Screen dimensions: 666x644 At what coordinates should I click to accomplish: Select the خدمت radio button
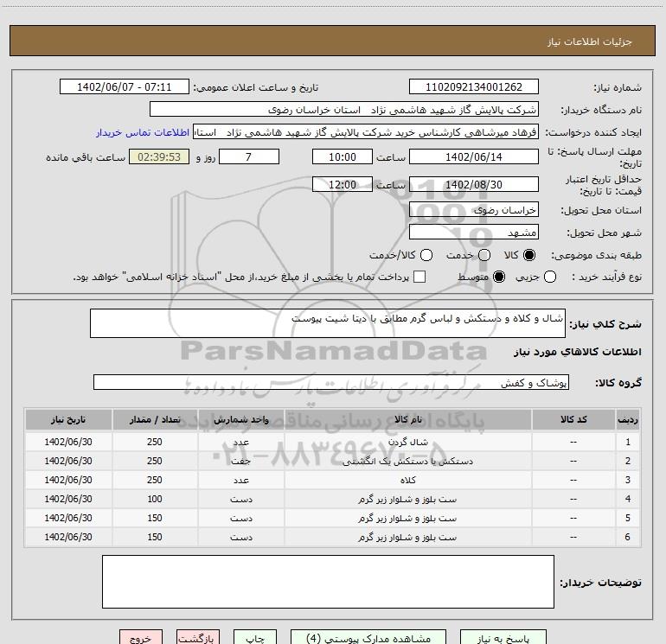[x=483, y=255]
